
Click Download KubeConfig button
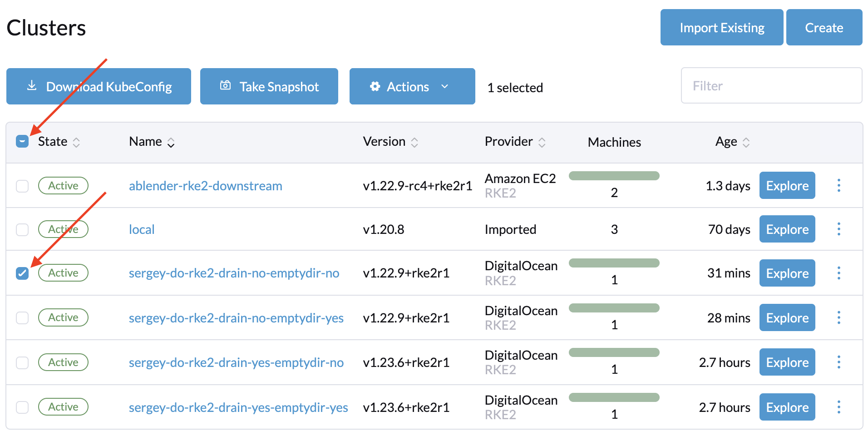(99, 86)
